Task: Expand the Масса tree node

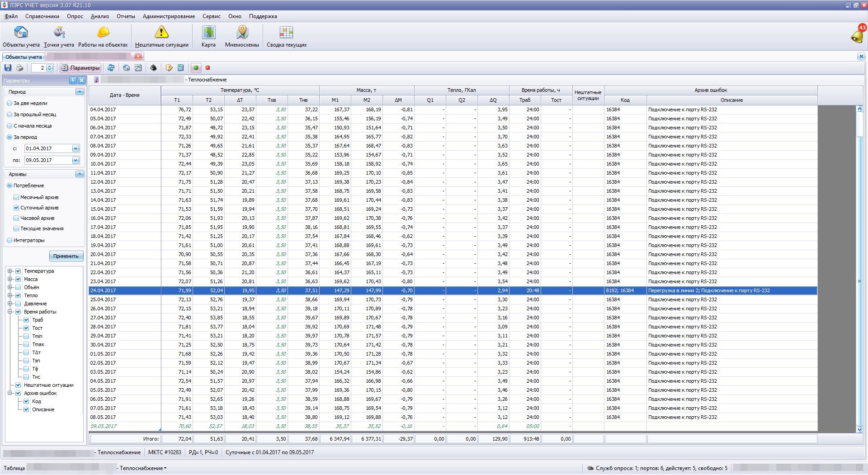Action: (9, 279)
